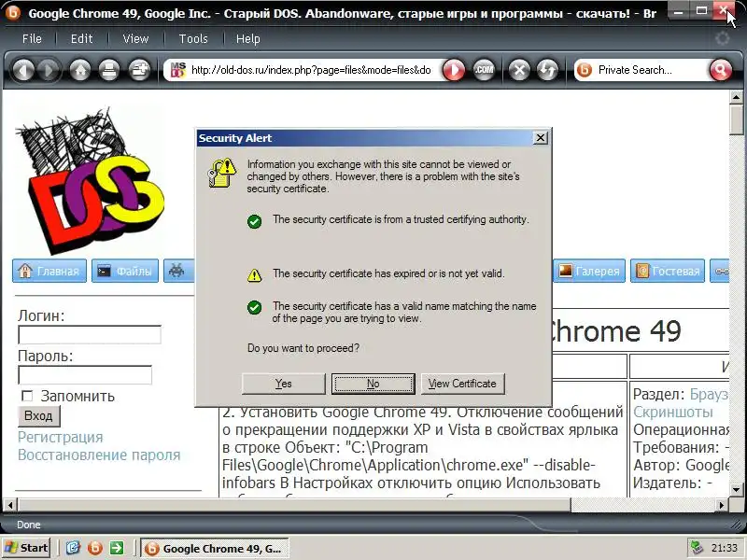Click the 21:33 taskbar clock
Viewport: 747px width, 560px height.
(724, 548)
